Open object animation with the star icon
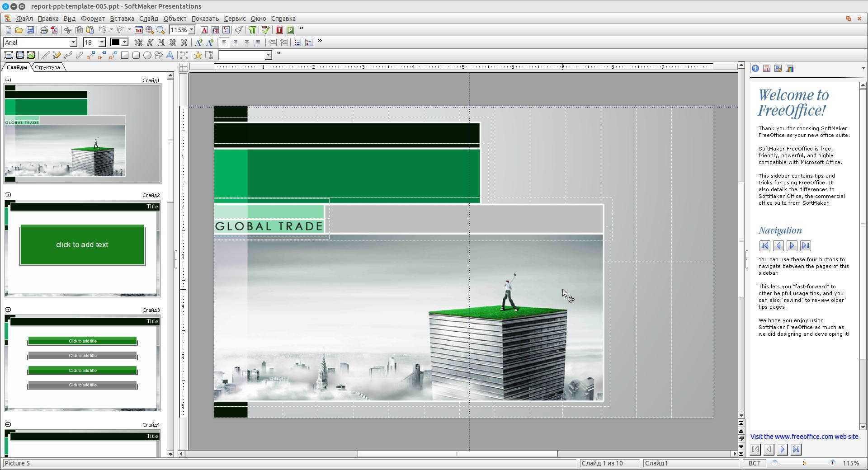The width and height of the screenshot is (868, 470). (x=198, y=55)
